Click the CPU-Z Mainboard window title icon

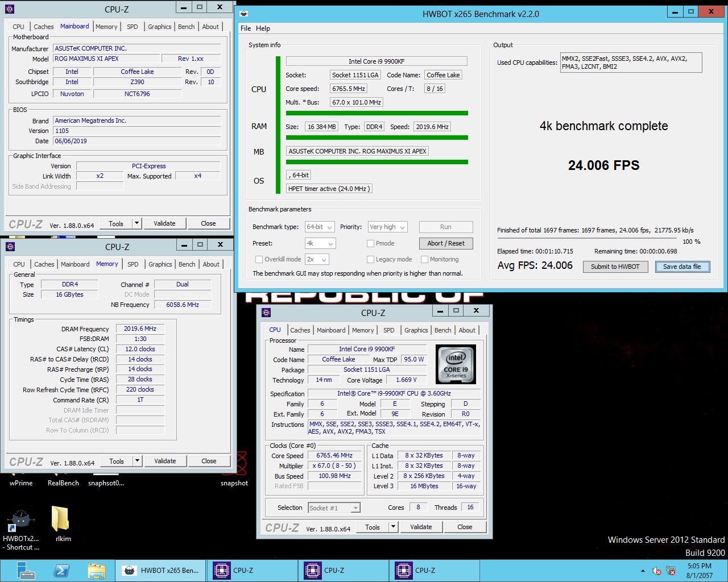pos(9,9)
